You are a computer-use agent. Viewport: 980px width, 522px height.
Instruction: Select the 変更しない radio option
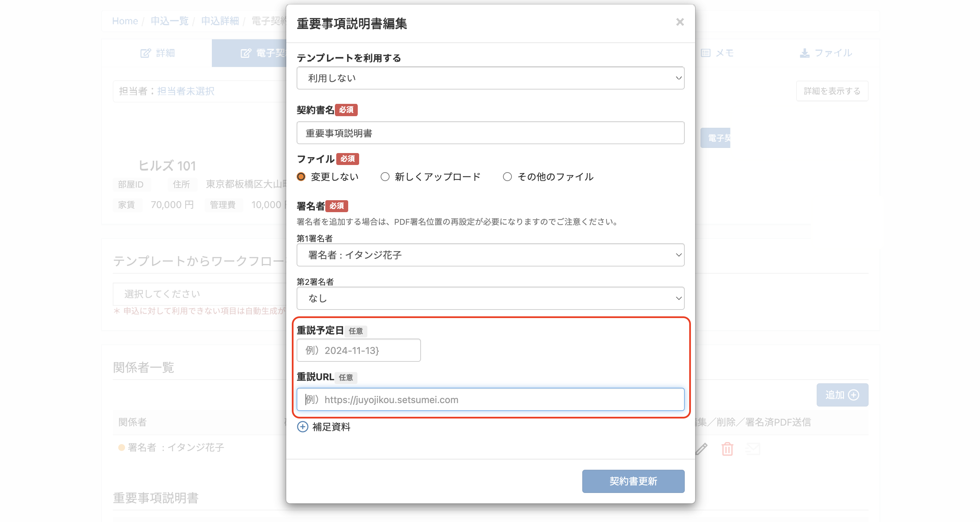[301, 177]
